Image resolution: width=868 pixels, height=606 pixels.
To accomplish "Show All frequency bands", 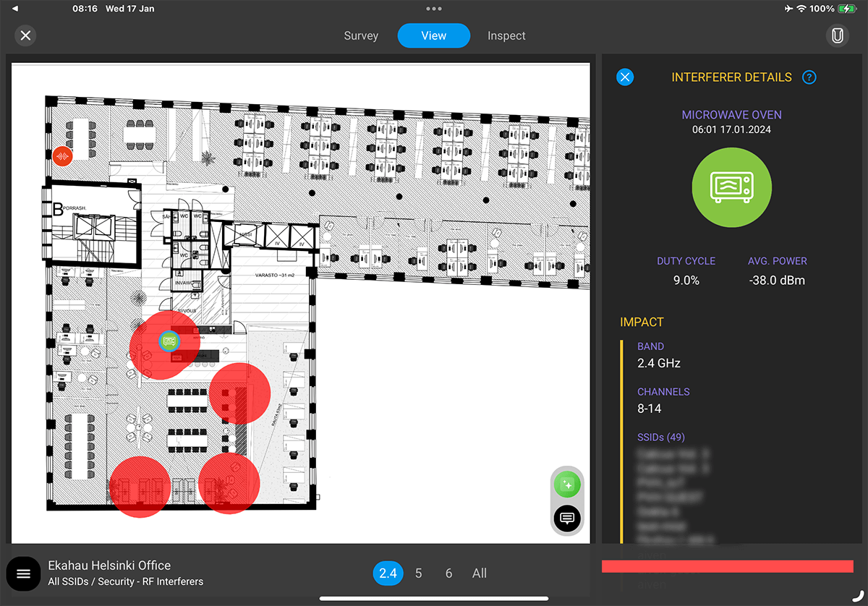I will tap(479, 573).
